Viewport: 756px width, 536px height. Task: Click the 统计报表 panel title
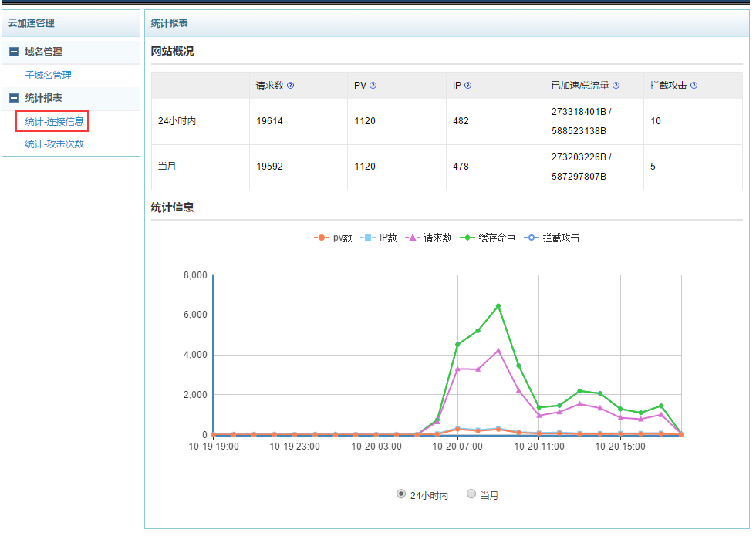pyautogui.click(x=170, y=24)
